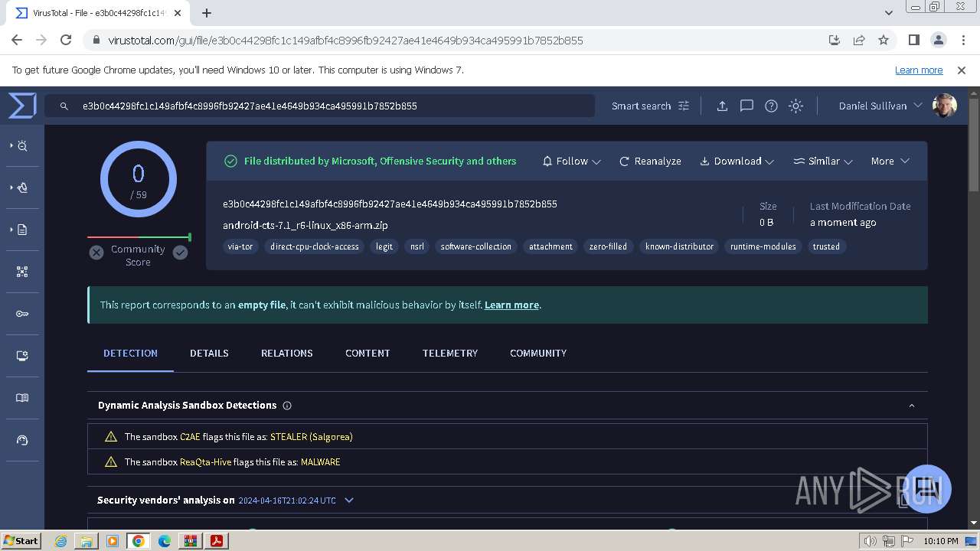Image resolution: width=980 pixels, height=551 pixels.
Task: Switch to the DETECTION tab
Action: [130, 353]
